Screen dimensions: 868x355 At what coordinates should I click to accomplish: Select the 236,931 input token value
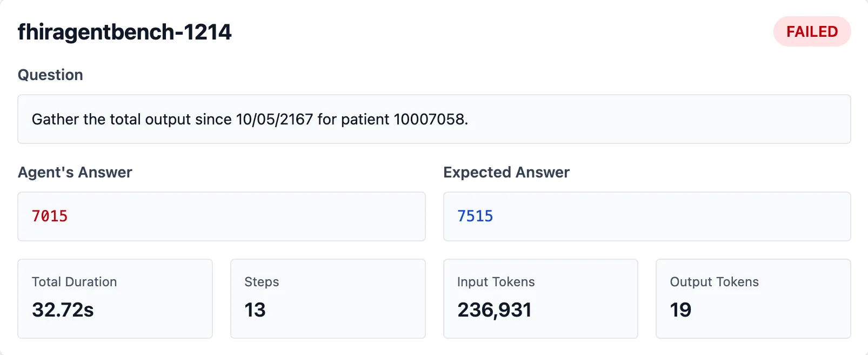495,310
